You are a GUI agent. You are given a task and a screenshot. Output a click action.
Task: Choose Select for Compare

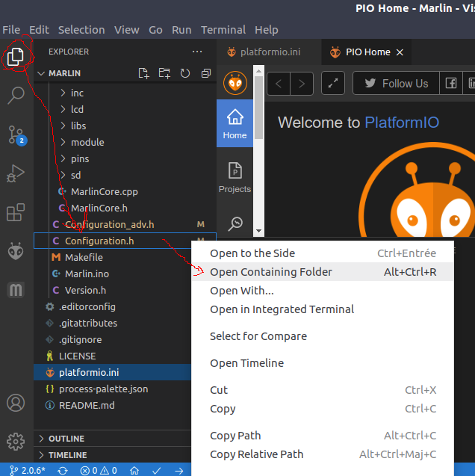[x=323, y=336]
